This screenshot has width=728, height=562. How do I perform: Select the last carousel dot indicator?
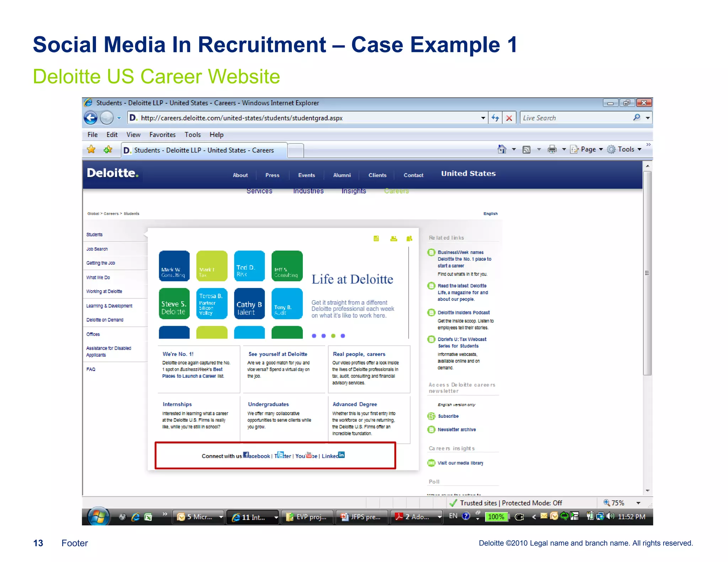pos(343,336)
